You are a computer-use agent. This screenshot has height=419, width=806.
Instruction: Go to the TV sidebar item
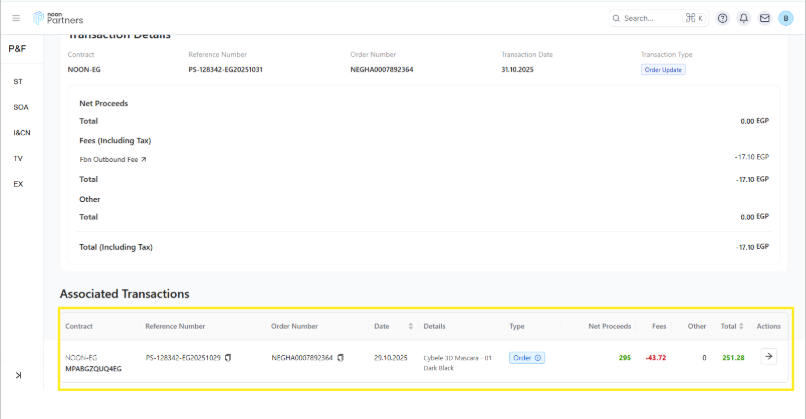tap(18, 158)
